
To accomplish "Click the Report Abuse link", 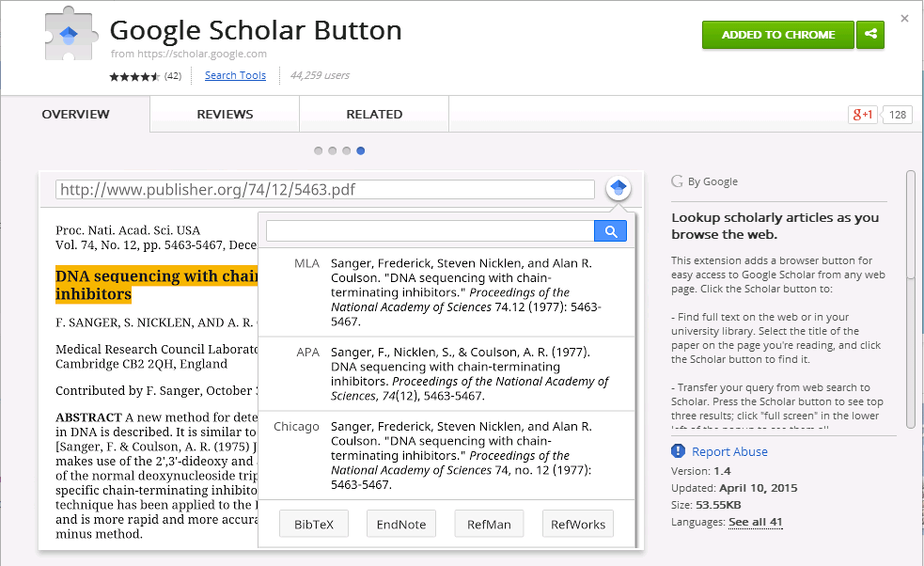I will tap(729, 451).
